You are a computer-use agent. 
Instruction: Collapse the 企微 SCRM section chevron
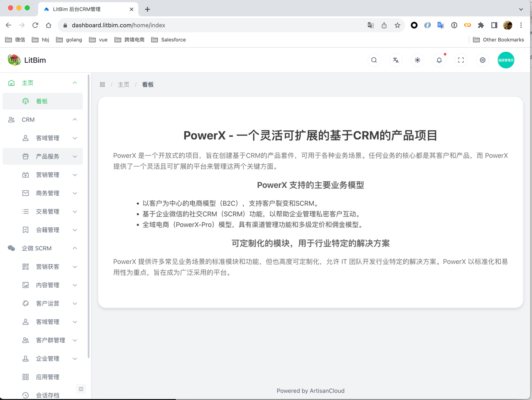pyautogui.click(x=75, y=248)
